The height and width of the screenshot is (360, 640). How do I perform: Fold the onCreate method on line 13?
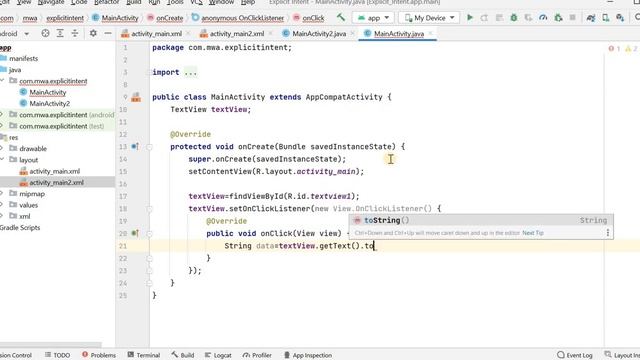(x=149, y=147)
